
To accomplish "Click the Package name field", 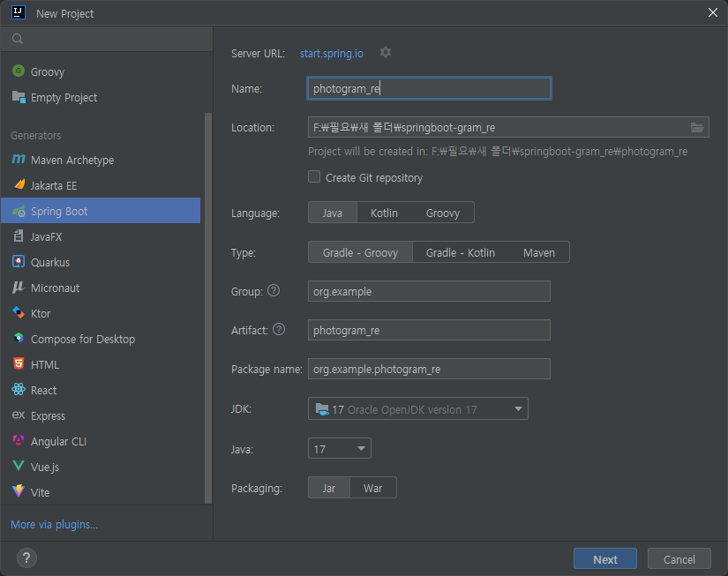I will point(429,369).
